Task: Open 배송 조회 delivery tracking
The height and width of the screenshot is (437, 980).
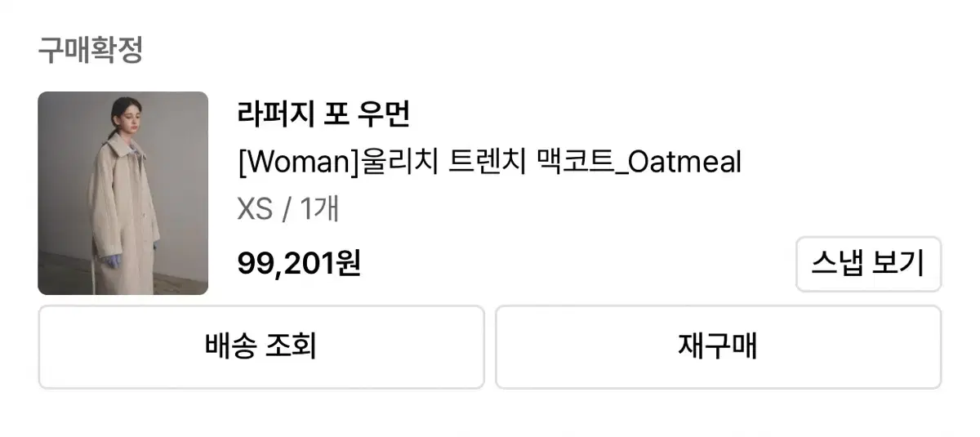Action: (261, 346)
